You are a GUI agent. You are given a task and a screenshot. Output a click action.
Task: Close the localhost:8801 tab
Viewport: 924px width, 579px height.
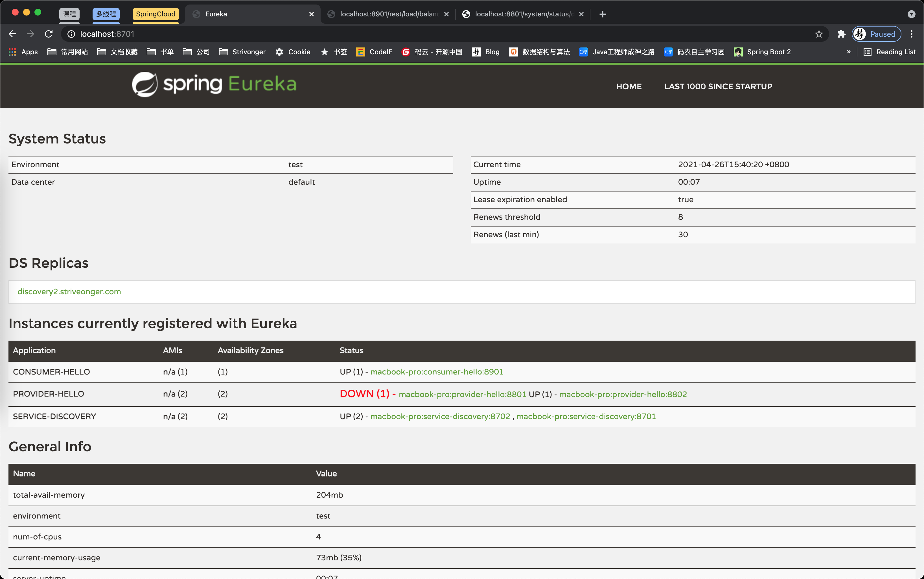(581, 14)
